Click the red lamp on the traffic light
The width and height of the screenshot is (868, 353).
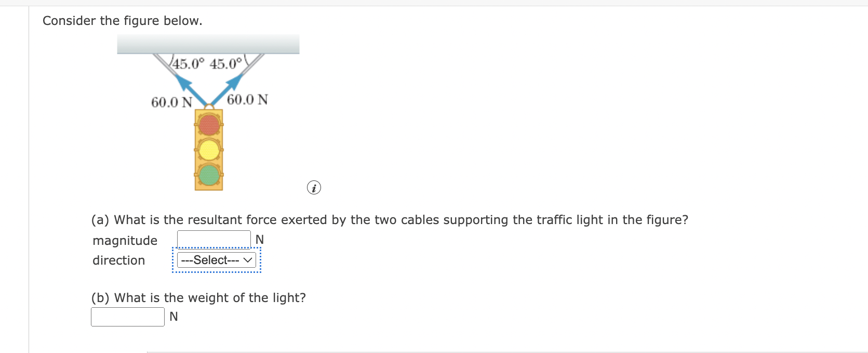pos(208,125)
